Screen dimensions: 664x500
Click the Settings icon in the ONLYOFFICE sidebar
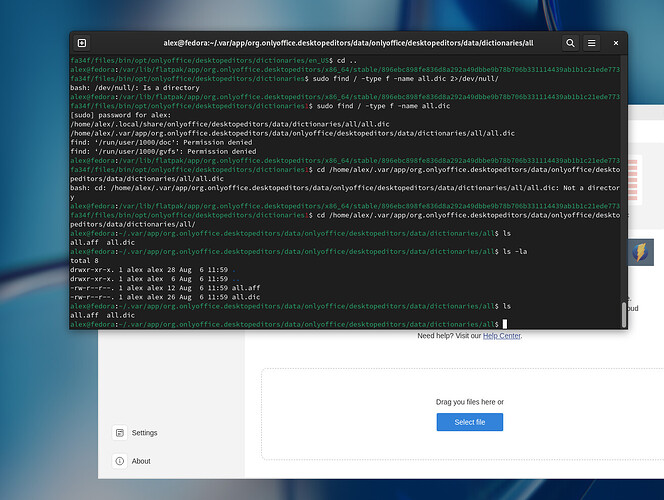[120, 433]
